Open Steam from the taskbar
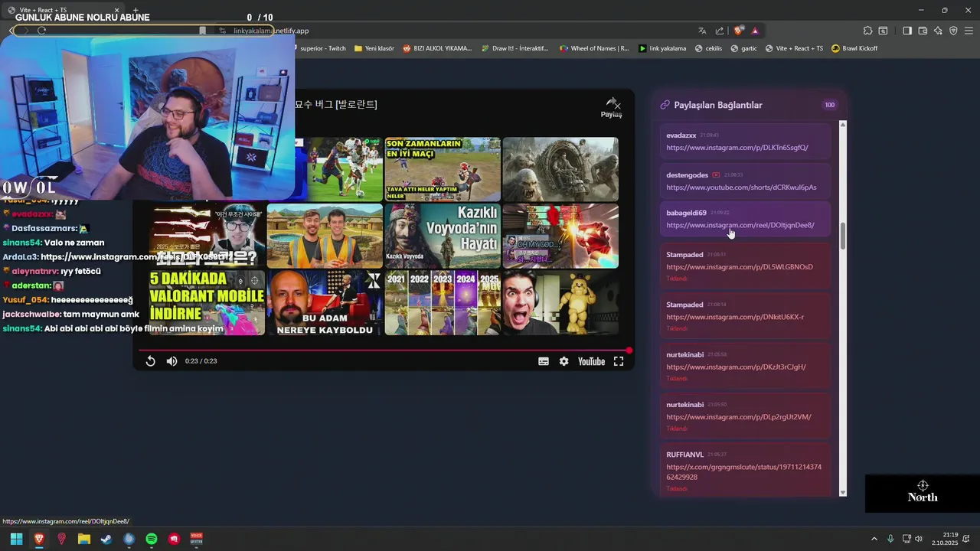This screenshot has width=980, height=551. (x=106, y=539)
